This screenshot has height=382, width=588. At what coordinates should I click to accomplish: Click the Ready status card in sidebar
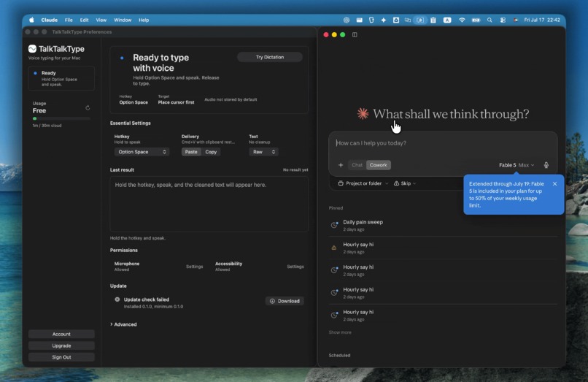tap(61, 78)
